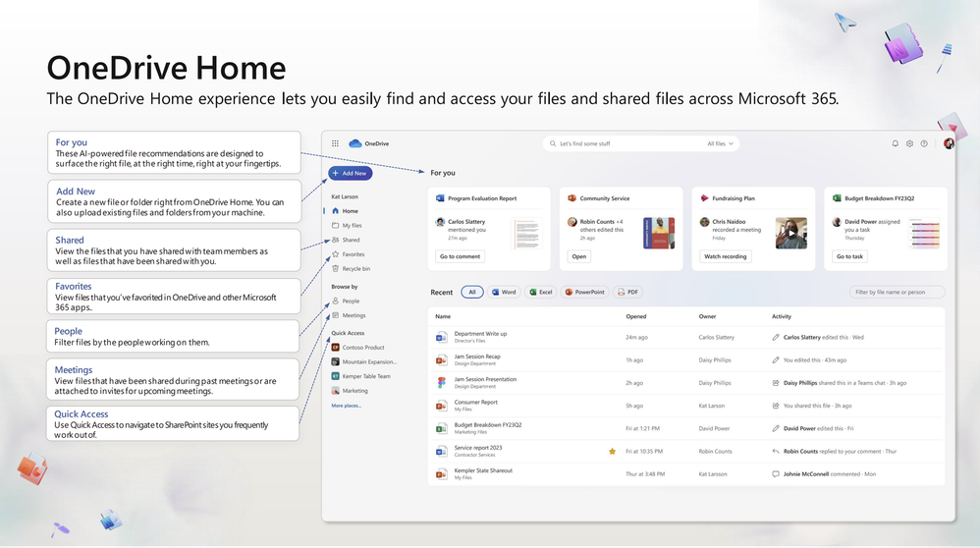Sort by the Opened column header
980x548 pixels.
[x=636, y=316]
